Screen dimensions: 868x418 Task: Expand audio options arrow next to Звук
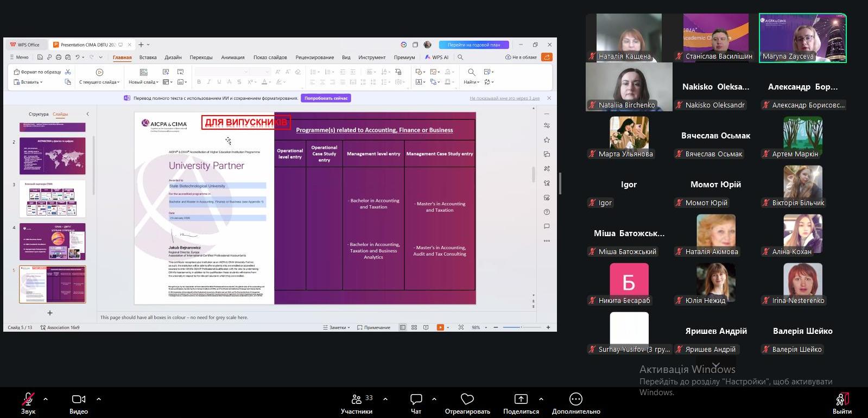46,399
